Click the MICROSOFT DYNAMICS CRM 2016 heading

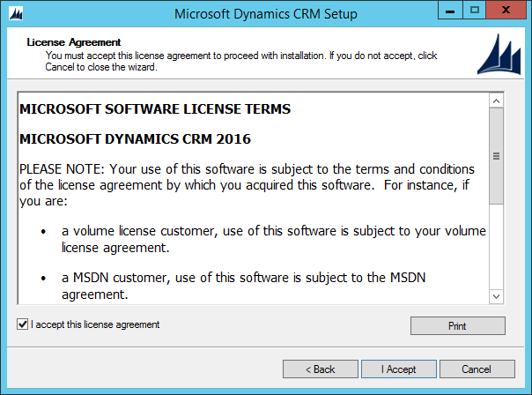pyautogui.click(x=135, y=139)
